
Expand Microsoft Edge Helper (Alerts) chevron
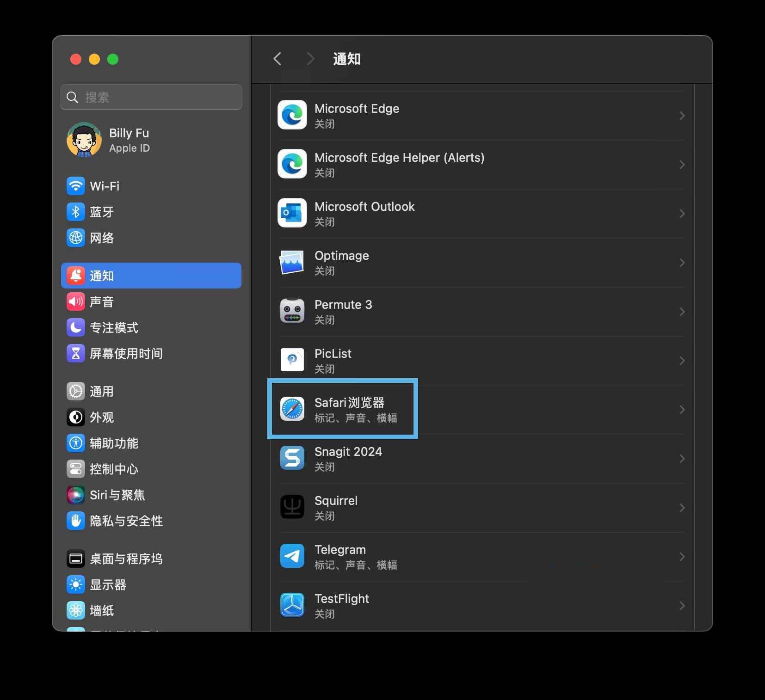point(682,165)
